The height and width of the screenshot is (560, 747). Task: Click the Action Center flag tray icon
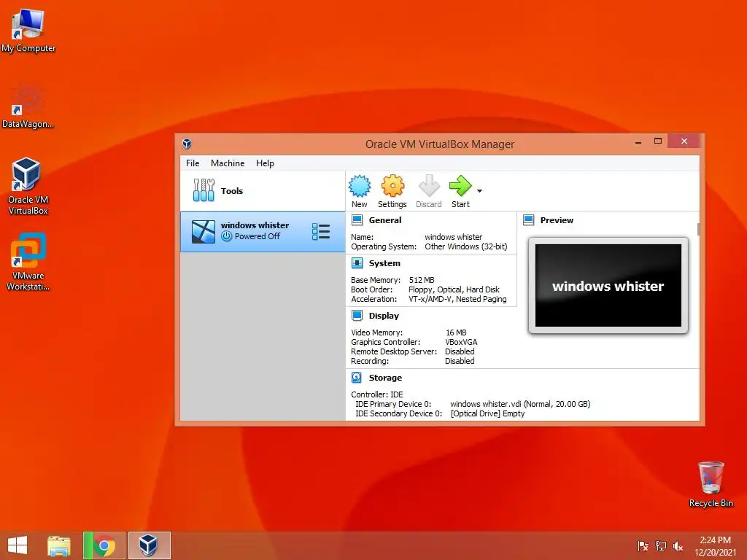tap(643, 545)
